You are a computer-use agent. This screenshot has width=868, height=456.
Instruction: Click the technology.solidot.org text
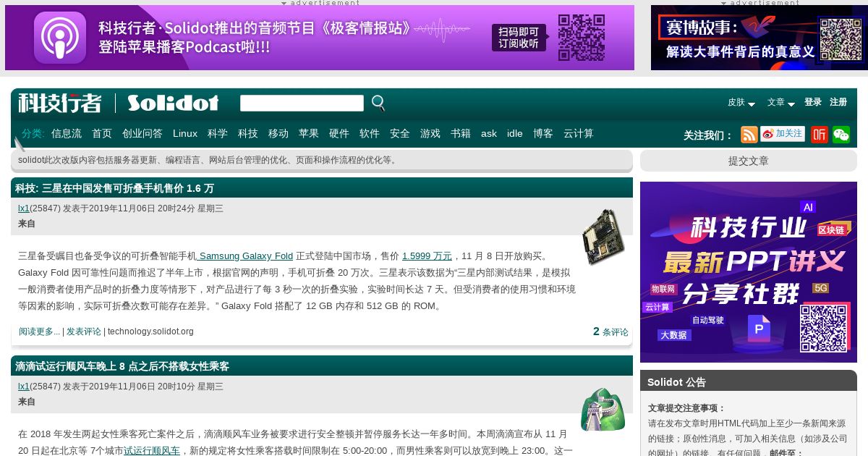[150, 332]
